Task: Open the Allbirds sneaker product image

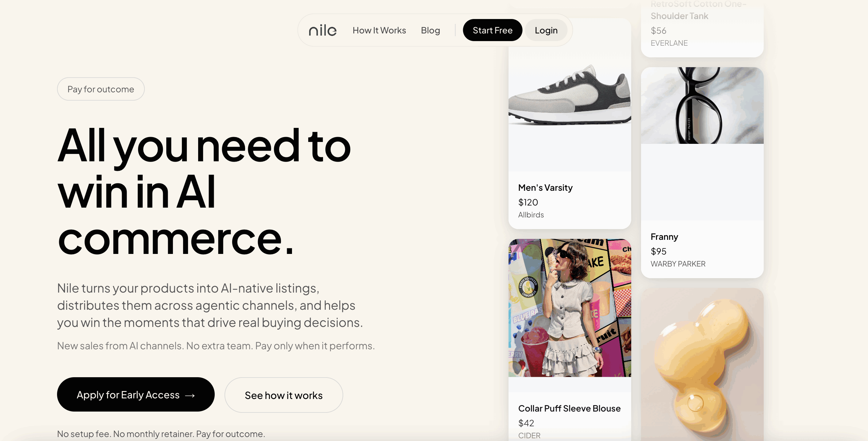Action: 570,95
